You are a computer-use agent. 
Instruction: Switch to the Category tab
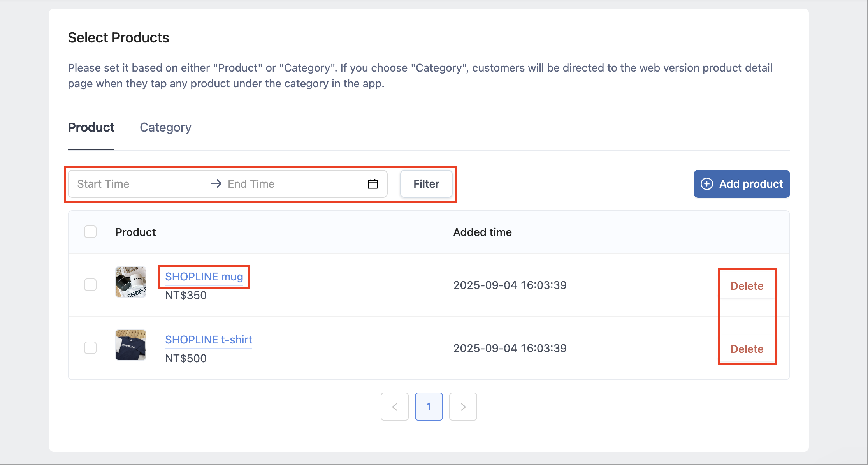(x=165, y=127)
